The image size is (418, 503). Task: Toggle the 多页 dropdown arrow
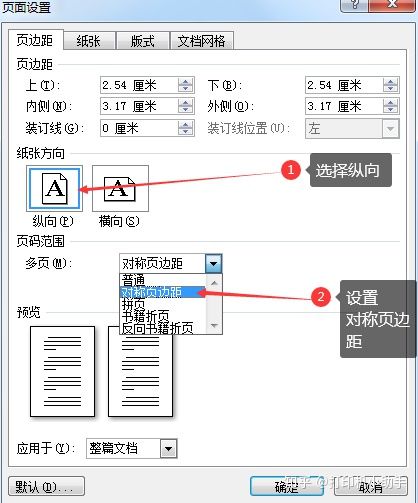tap(214, 263)
